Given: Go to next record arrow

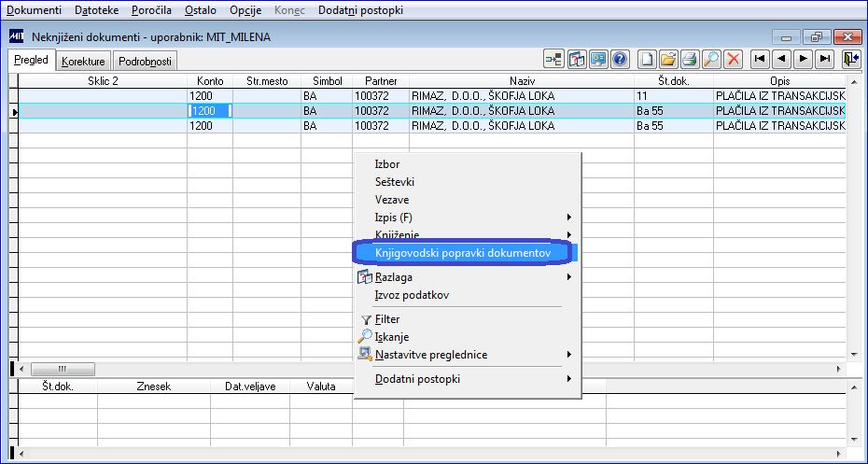Looking at the screenshot, I should [804, 59].
